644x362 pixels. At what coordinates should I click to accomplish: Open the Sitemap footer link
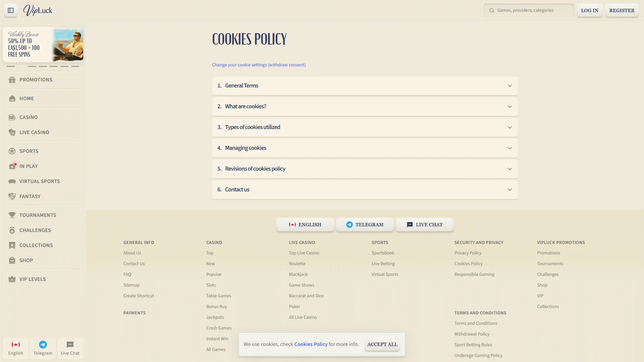131,285
